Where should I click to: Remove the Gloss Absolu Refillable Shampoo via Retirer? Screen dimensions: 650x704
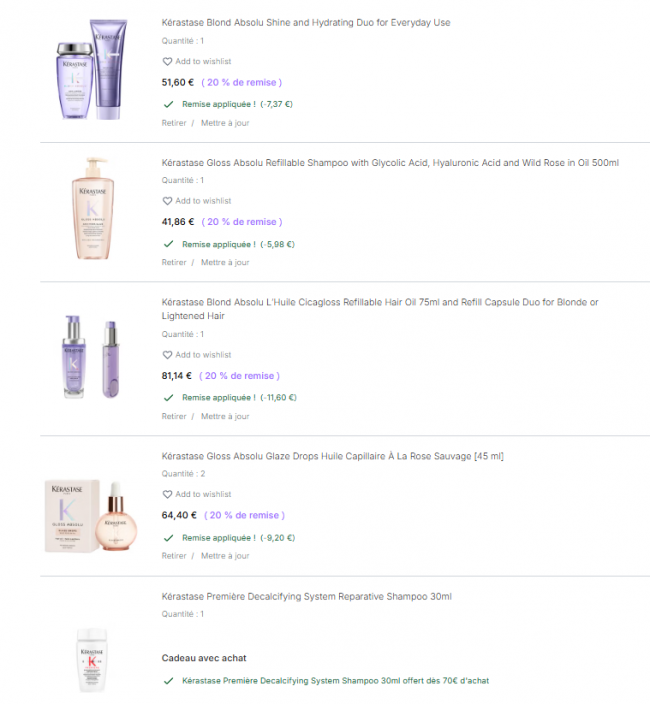tap(174, 263)
